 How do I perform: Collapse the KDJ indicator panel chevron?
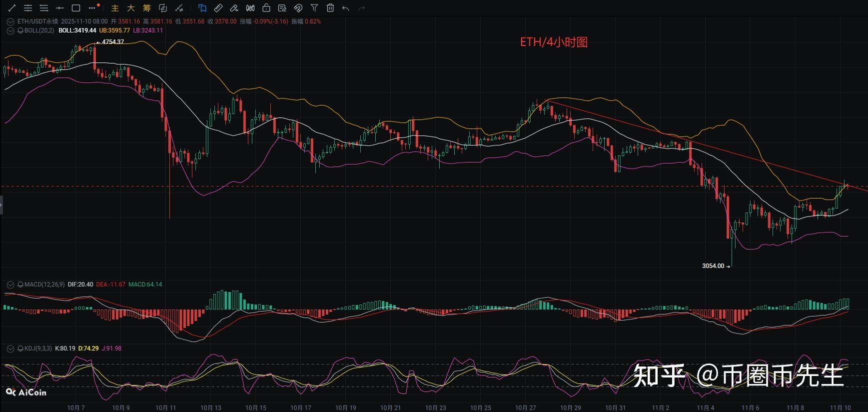pos(10,348)
